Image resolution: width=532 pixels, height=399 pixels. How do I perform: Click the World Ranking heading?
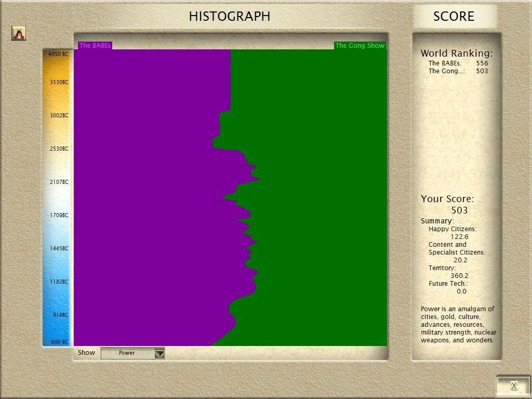click(456, 54)
